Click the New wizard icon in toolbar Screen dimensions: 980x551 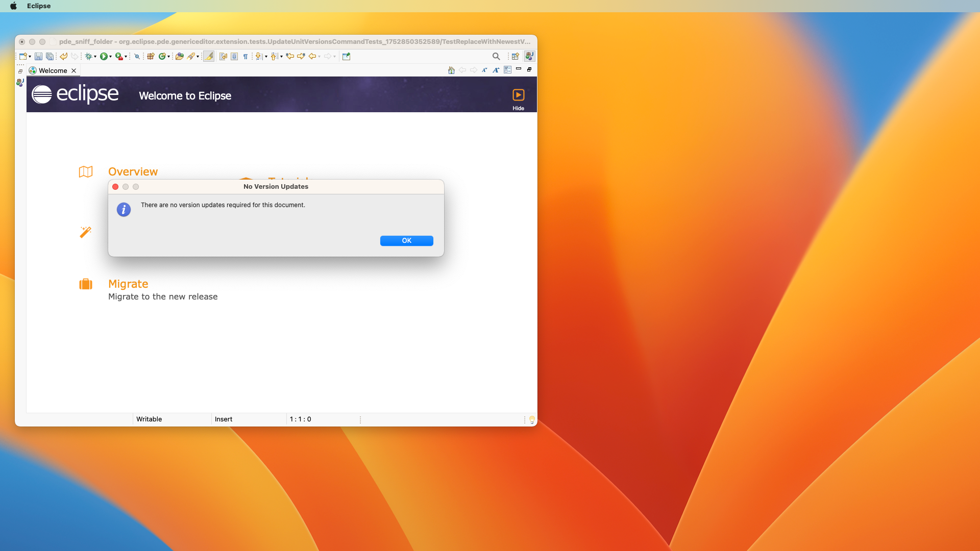click(23, 57)
